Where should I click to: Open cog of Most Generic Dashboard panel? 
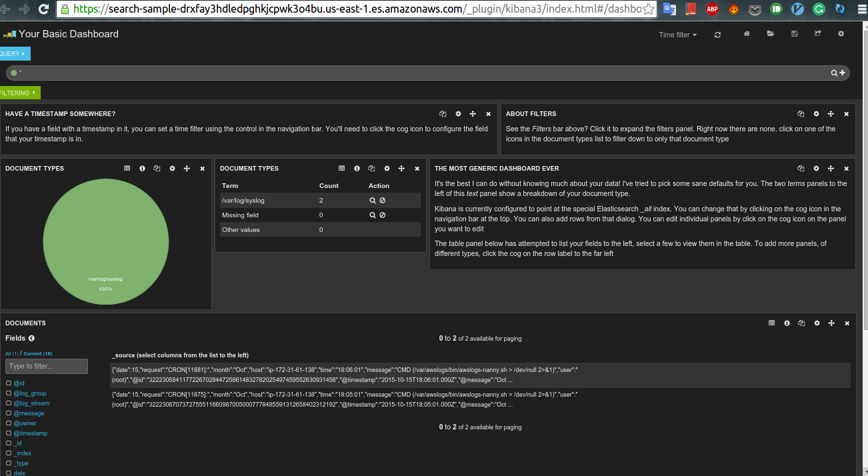(x=816, y=169)
